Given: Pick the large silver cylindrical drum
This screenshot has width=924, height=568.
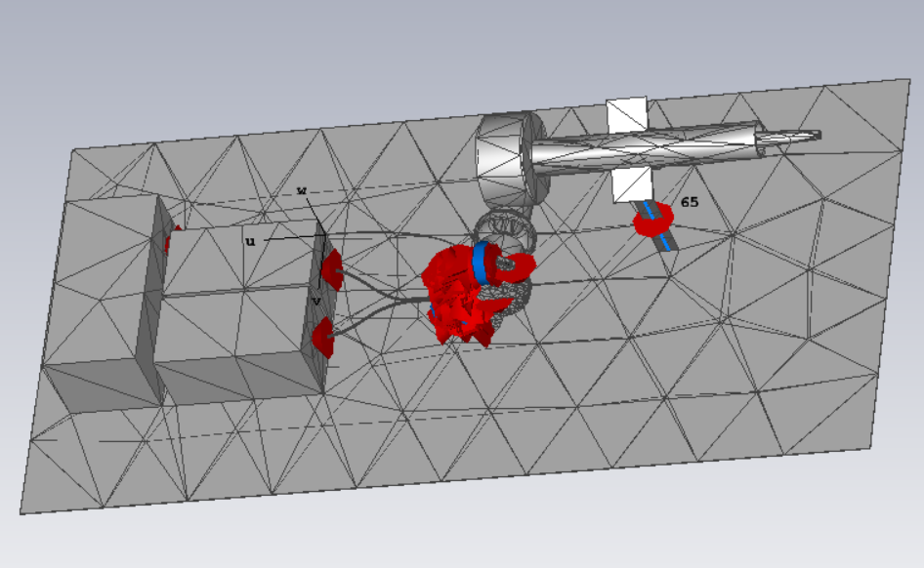Looking at the screenshot, I should click(510, 159).
